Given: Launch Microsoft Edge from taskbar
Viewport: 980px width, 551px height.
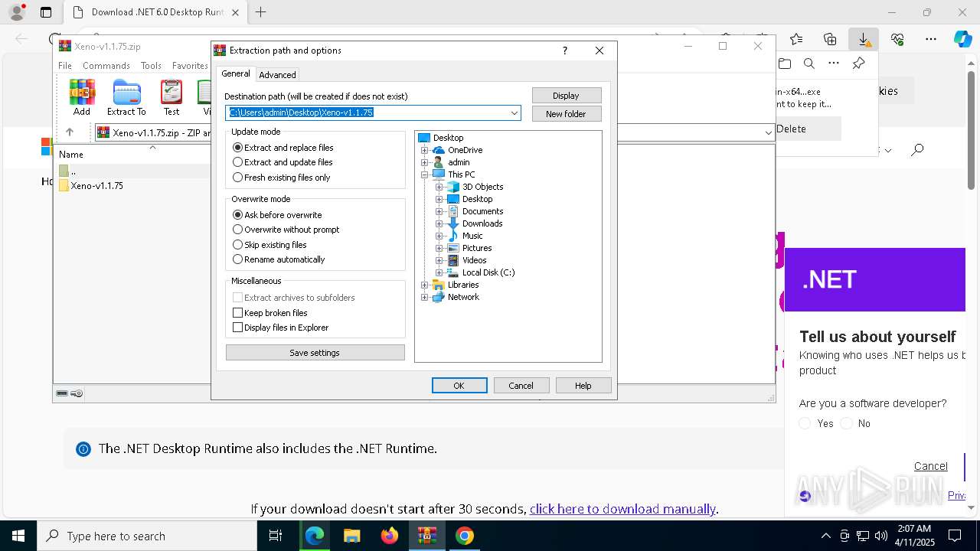Looking at the screenshot, I should click(315, 536).
